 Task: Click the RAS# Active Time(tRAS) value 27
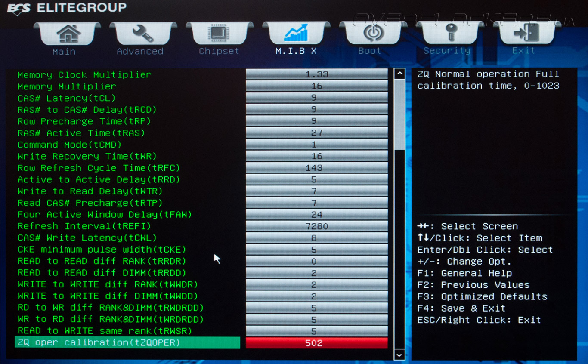coord(317,133)
